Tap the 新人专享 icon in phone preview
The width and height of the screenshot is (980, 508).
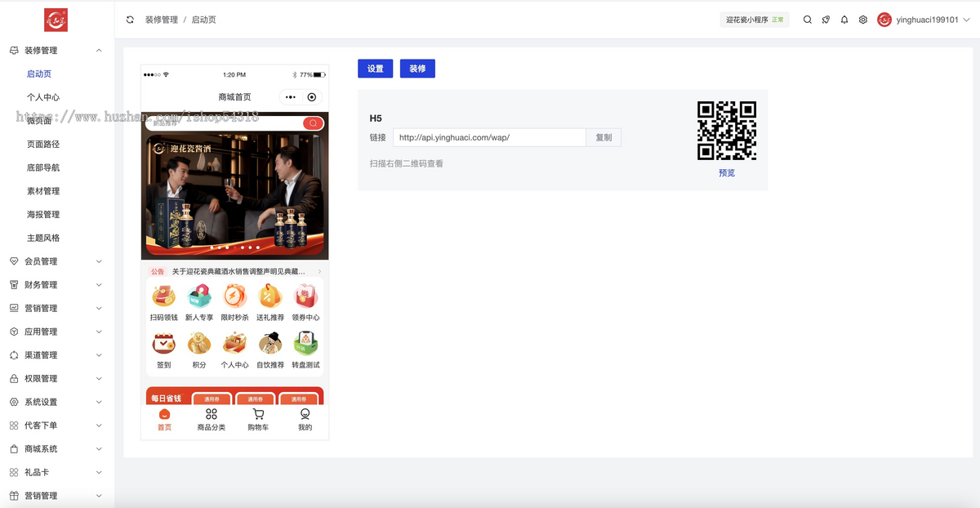[199, 296]
